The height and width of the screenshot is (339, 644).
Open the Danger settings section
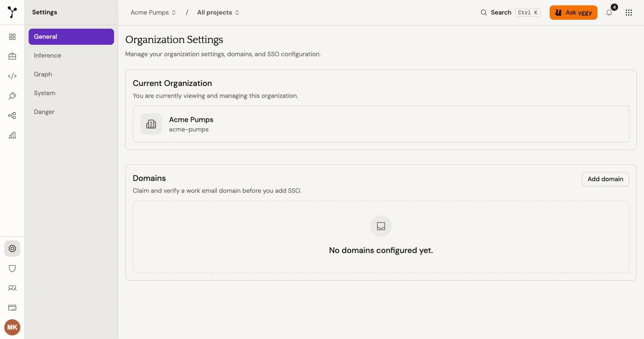[x=71, y=112]
